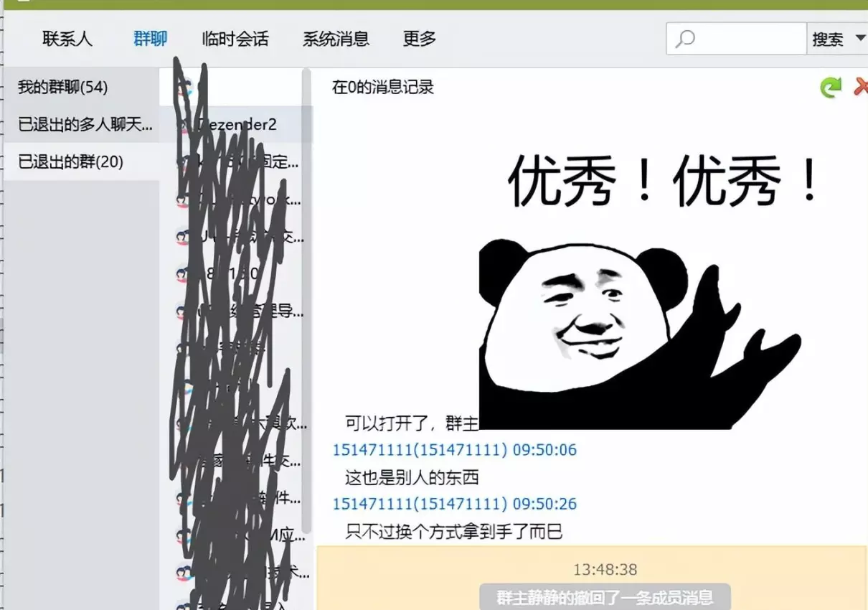Click the magnifier icon in search box

point(685,39)
